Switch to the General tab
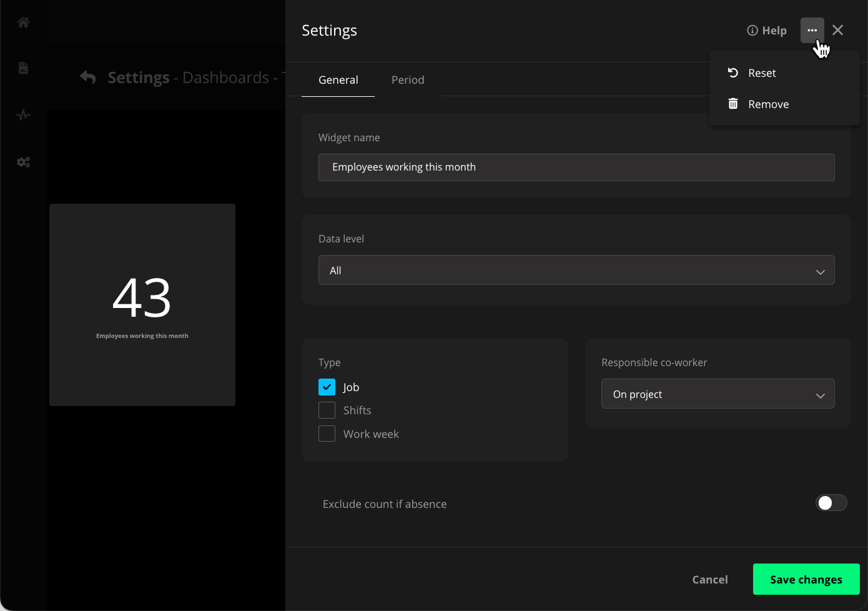The height and width of the screenshot is (611, 868). click(x=338, y=80)
